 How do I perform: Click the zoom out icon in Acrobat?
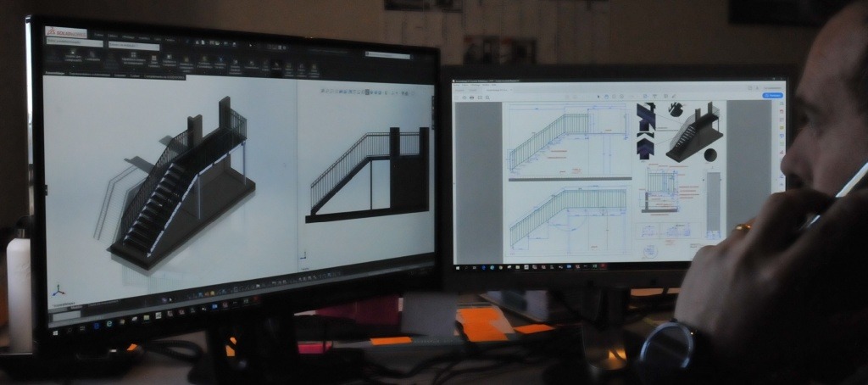(x=614, y=97)
